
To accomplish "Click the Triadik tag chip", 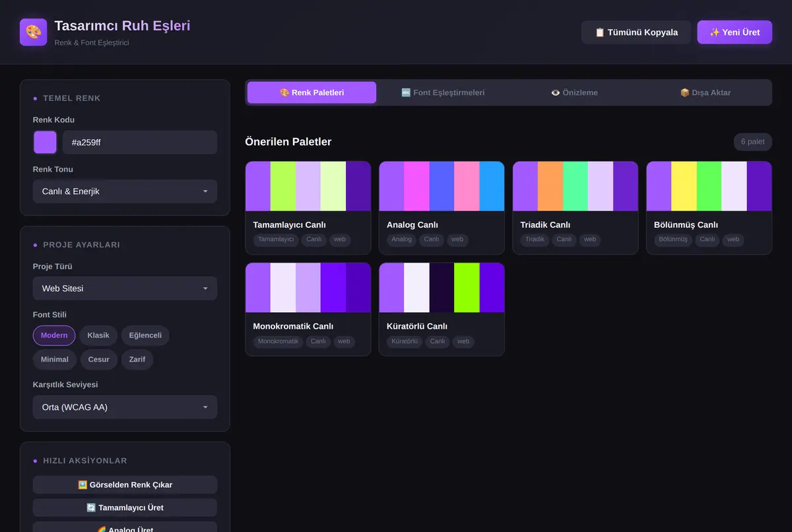I will [535, 240].
